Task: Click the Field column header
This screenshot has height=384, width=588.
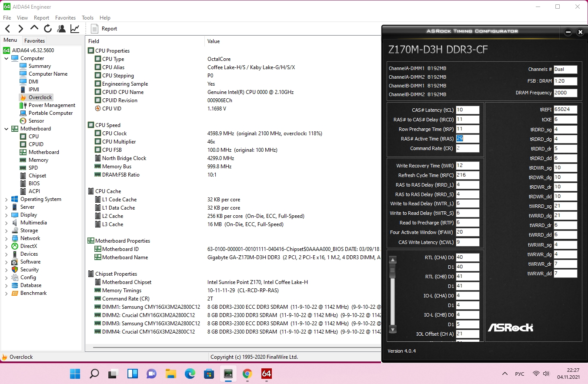Action: pyautogui.click(x=145, y=41)
